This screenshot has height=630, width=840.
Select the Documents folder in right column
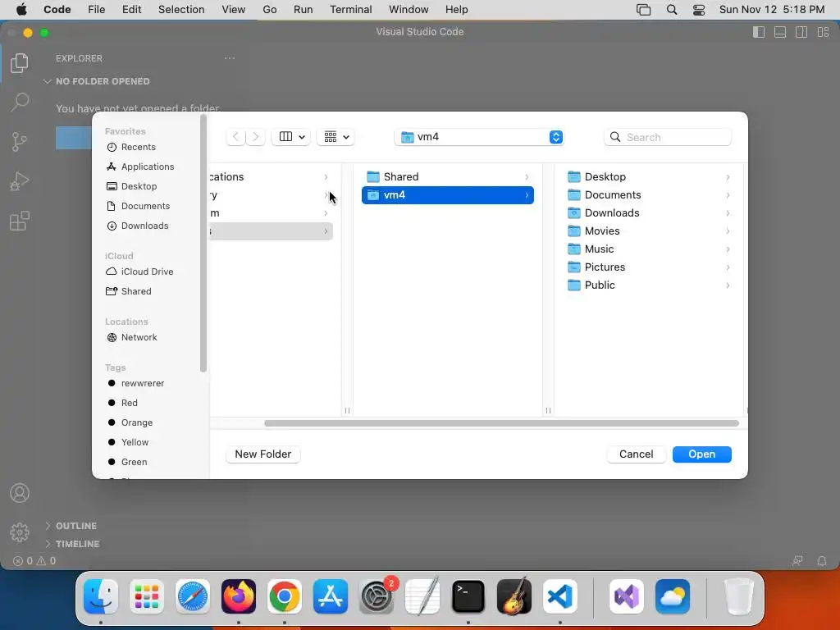(648, 195)
